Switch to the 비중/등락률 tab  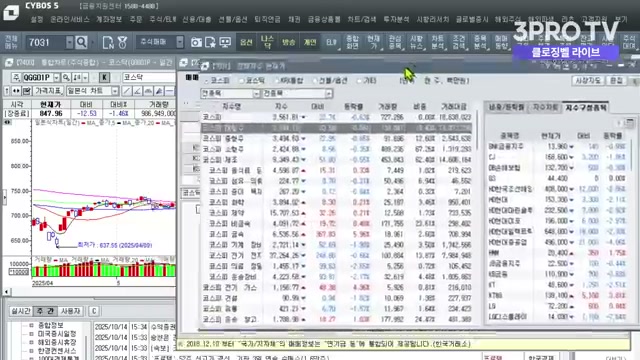[506, 107]
